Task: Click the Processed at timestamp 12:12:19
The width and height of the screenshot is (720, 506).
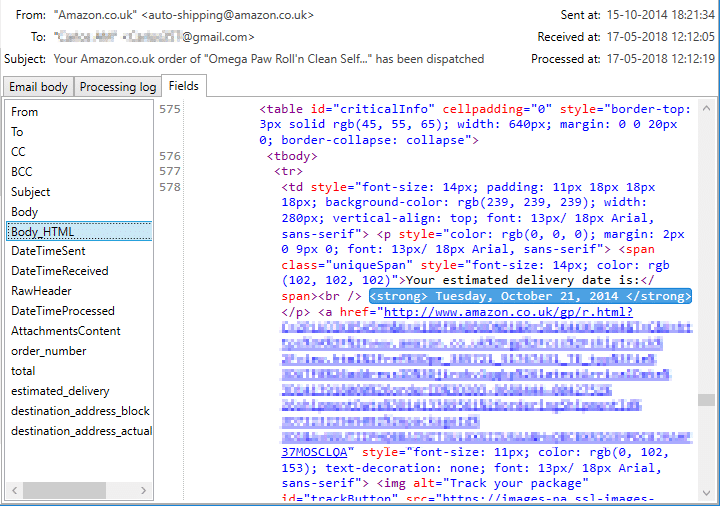Action: click(x=661, y=59)
